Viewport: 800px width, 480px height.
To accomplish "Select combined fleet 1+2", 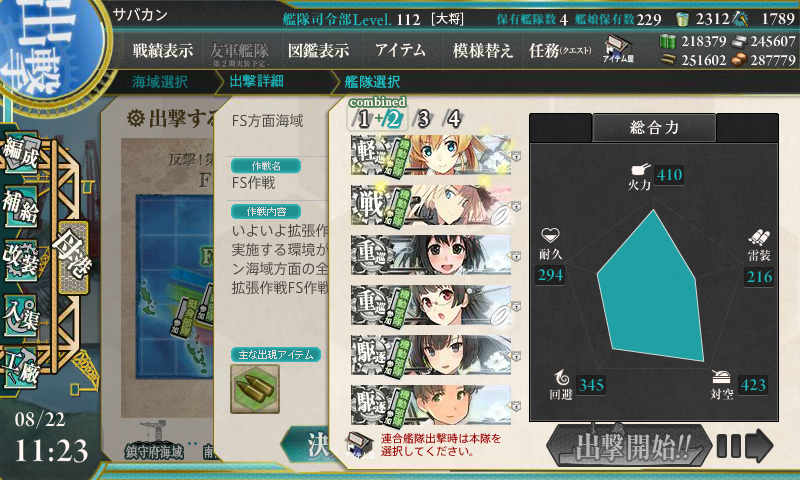I will pos(378,113).
